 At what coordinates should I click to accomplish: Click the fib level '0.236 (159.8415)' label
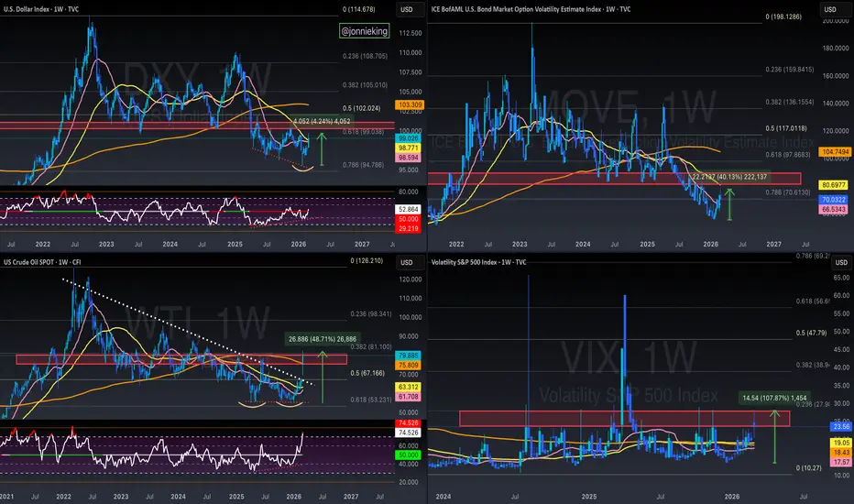click(x=789, y=70)
